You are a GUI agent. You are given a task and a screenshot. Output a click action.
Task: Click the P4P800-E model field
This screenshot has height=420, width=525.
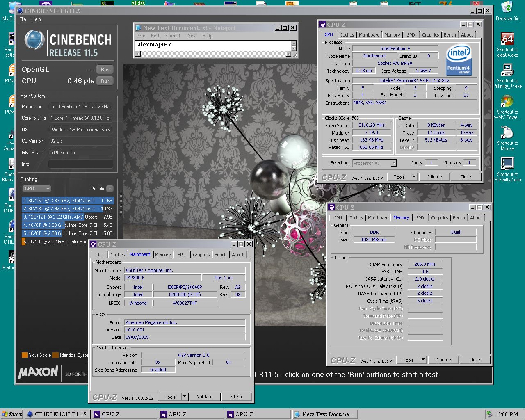point(163,278)
